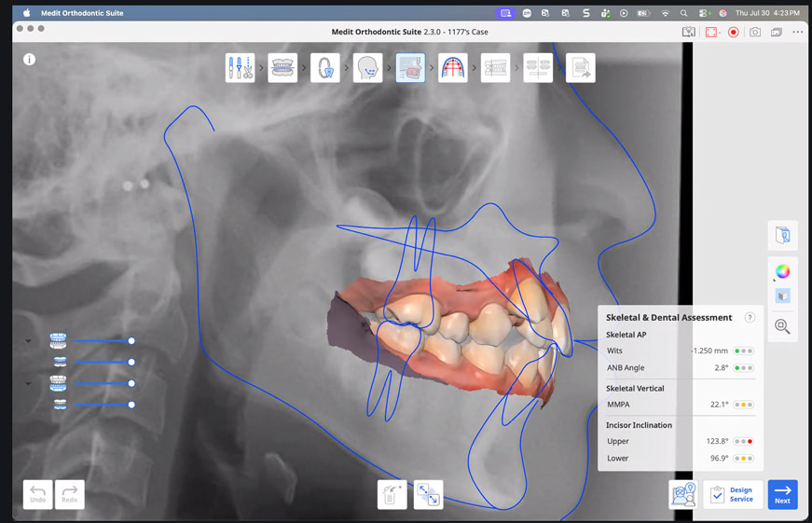Open the greyed before-after comparison step
812x523 pixels.
click(x=538, y=68)
